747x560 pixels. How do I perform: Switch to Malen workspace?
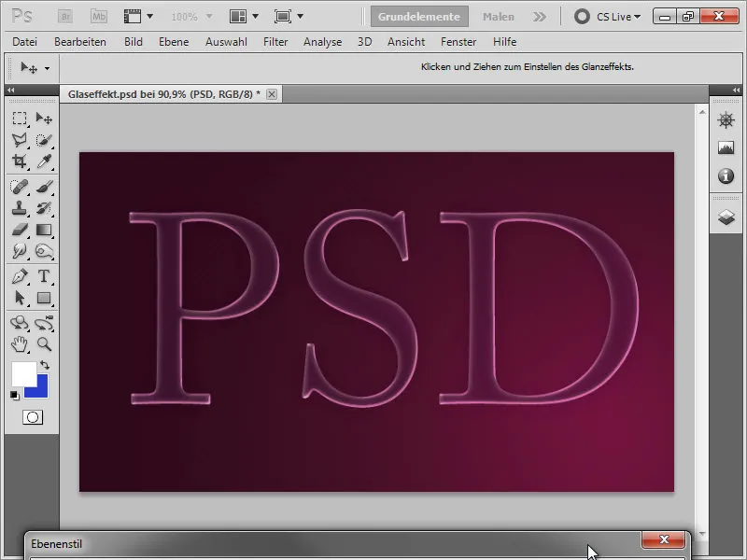tap(499, 17)
